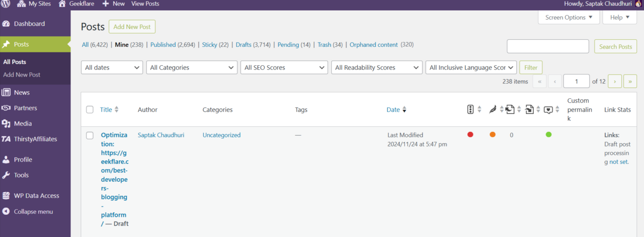Click the Add New Post button
644x237 pixels.
132,27
